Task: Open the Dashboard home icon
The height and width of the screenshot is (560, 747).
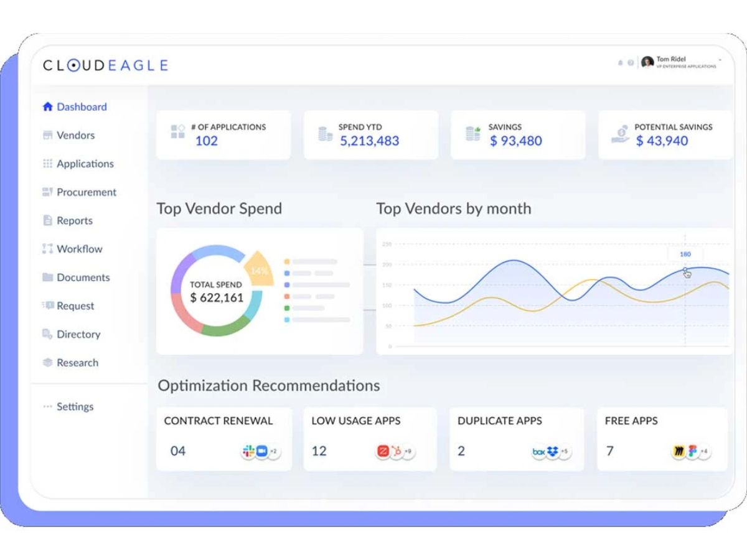Action: pos(47,107)
